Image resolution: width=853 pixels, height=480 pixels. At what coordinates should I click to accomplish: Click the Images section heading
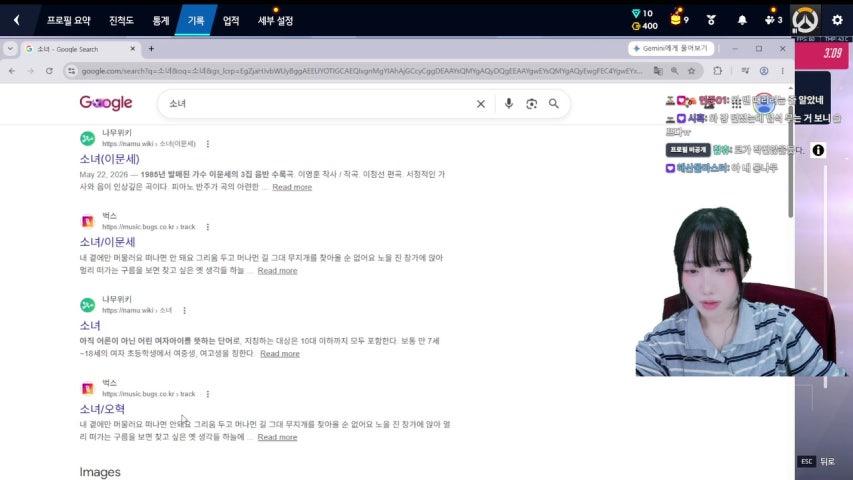(100, 472)
